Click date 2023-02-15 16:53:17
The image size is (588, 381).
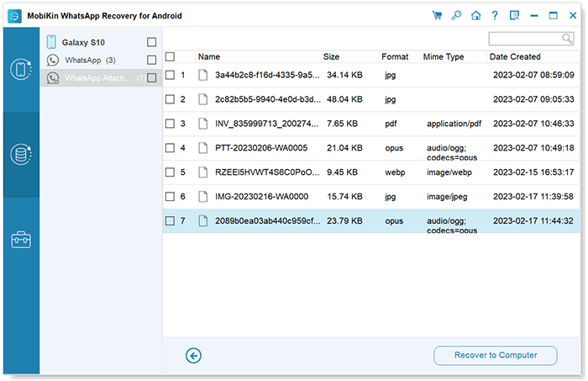533,172
